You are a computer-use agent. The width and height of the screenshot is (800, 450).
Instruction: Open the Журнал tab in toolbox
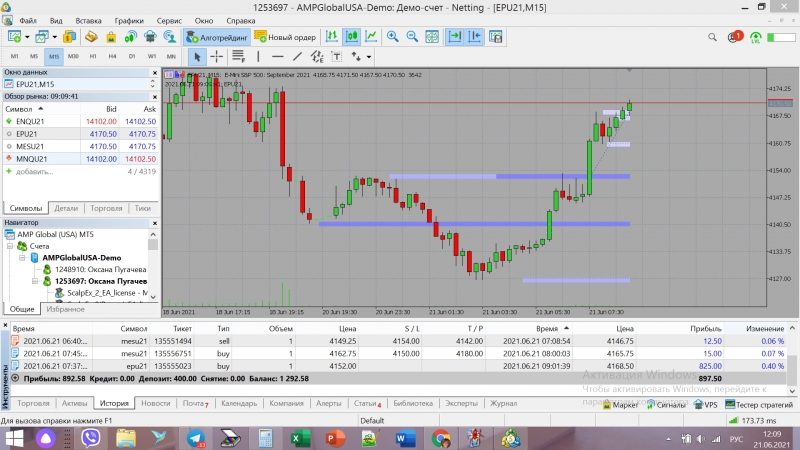(x=504, y=403)
